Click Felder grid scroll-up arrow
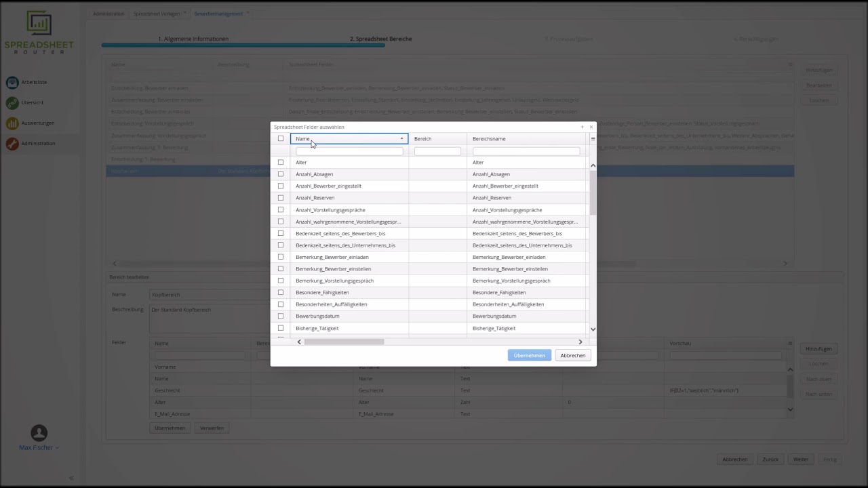 [790, 369]
